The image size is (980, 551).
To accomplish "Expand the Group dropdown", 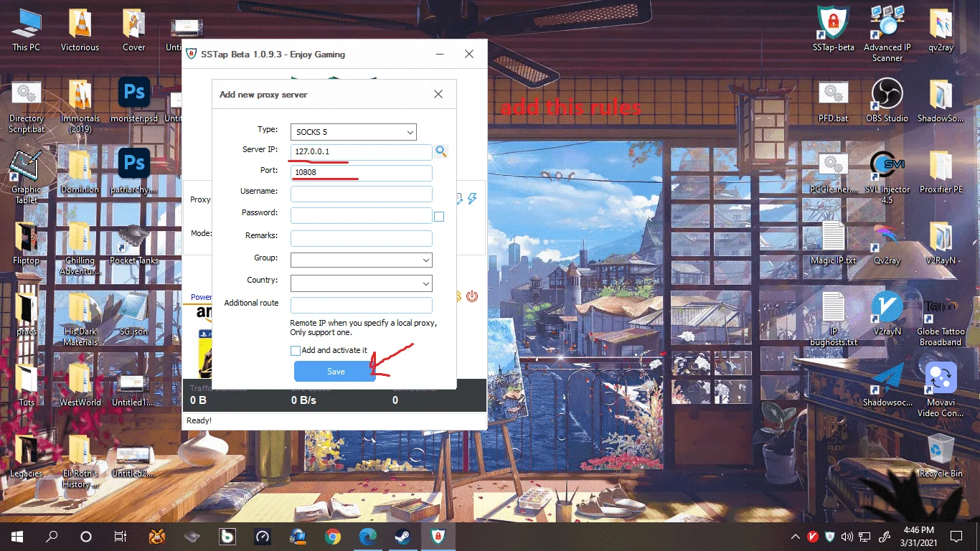I will click(362, 260).
